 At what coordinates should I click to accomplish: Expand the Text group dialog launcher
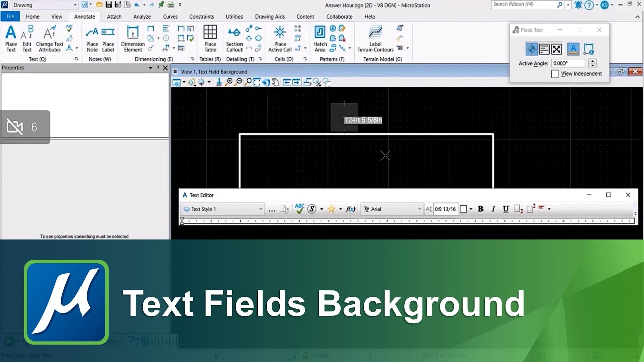click(x=77, y=59)
